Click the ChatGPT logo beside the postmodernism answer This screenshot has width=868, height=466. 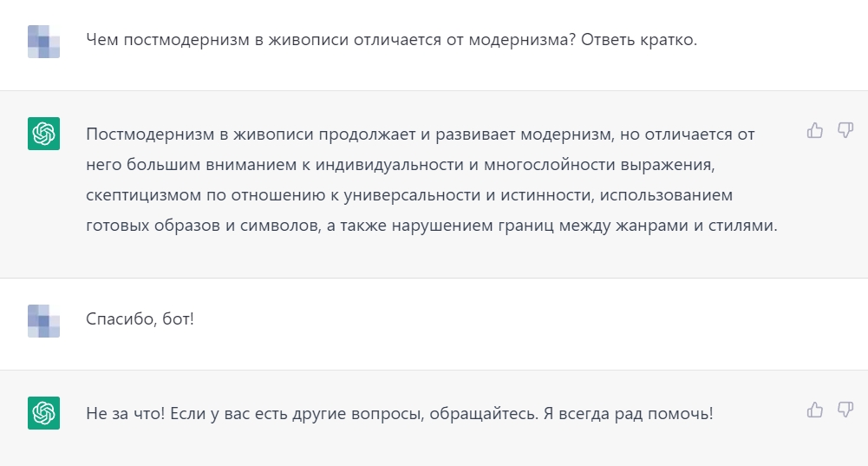[43, 134]
